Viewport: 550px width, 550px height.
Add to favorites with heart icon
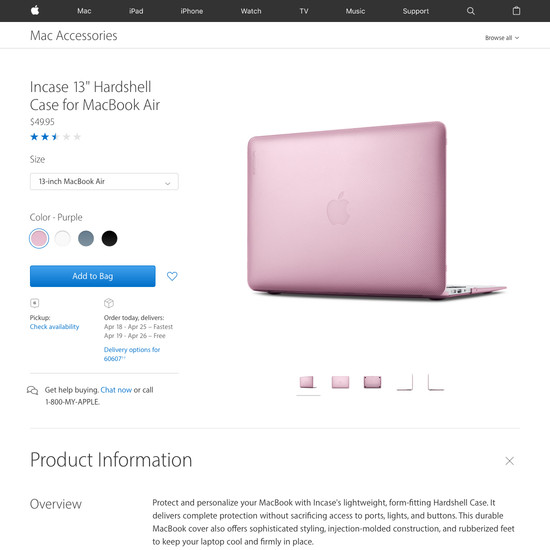coord(172,276)
